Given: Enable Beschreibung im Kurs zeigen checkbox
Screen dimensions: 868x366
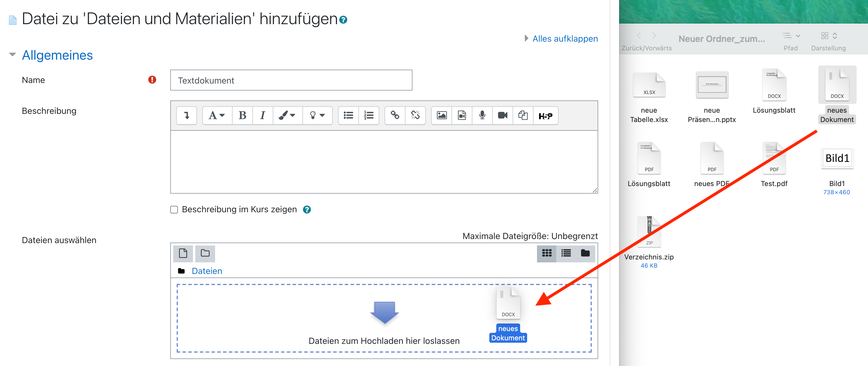Looking at the screenshot, I should pyautogui.click(x=174, y=210).
